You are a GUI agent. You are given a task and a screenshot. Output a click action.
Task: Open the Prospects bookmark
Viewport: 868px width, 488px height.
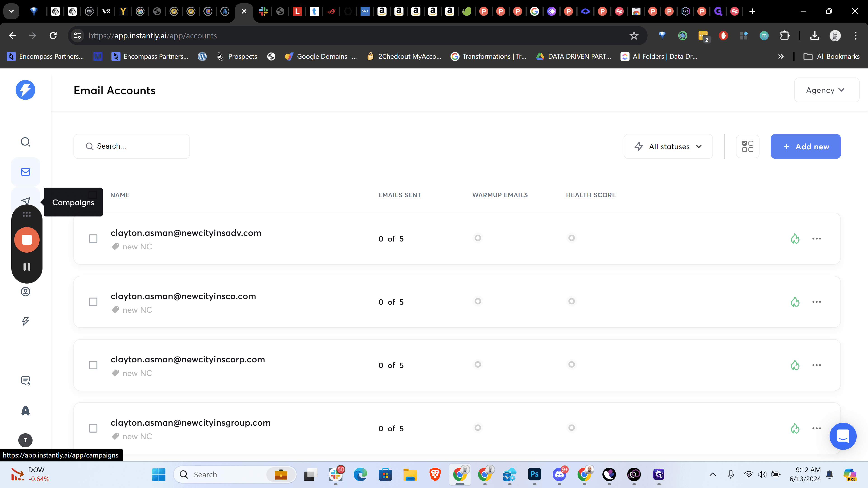click(x=237, y=56)
